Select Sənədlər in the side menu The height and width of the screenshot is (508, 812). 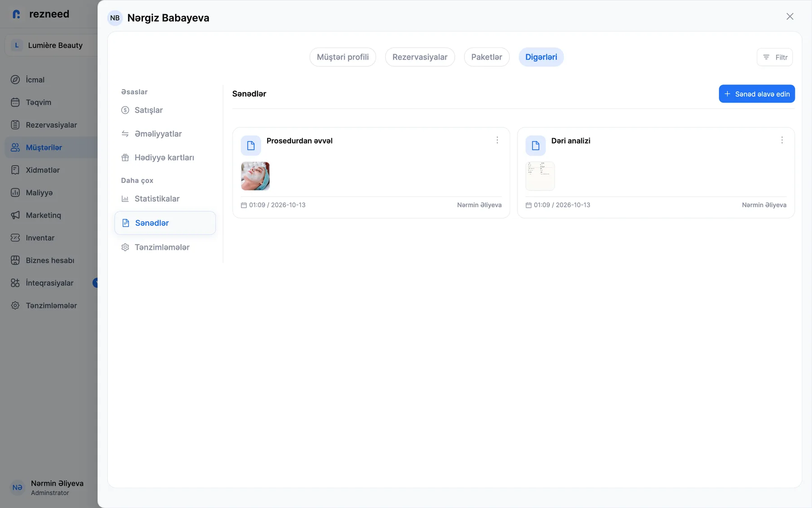pos(165,223)
